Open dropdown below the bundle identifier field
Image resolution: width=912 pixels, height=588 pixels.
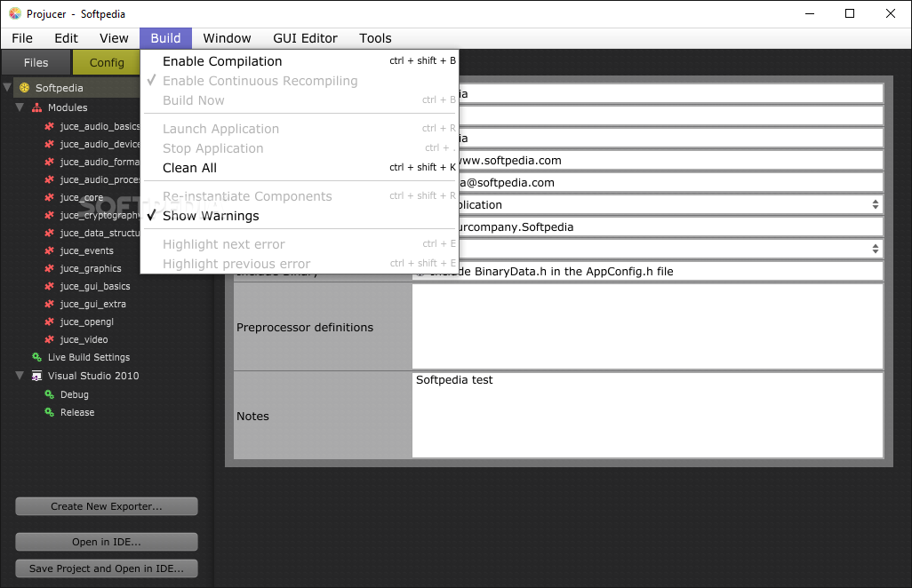point(875,249)
